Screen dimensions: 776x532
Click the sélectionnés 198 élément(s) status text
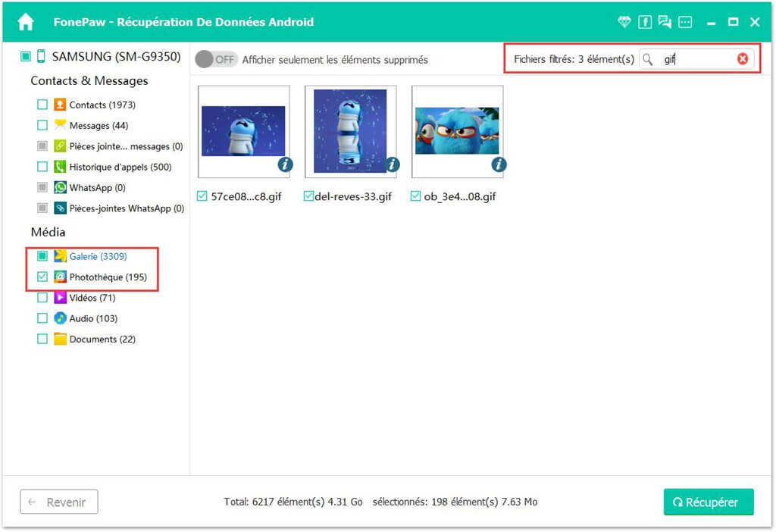coord(455,502)
